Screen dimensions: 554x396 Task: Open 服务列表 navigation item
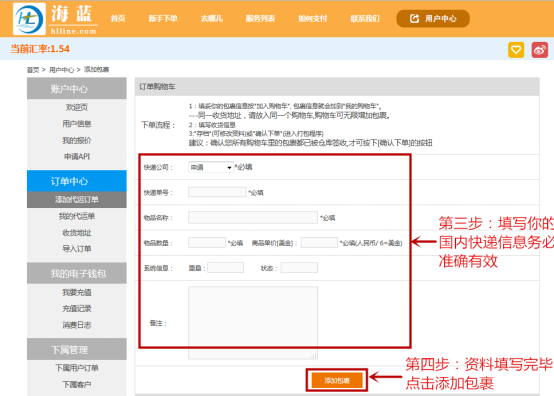[x=260, y=19]
